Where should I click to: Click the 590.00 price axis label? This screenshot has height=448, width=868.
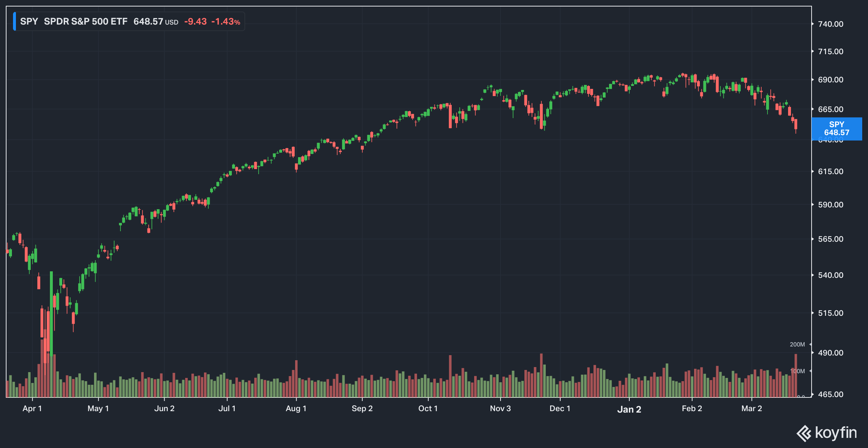point(830,205)
